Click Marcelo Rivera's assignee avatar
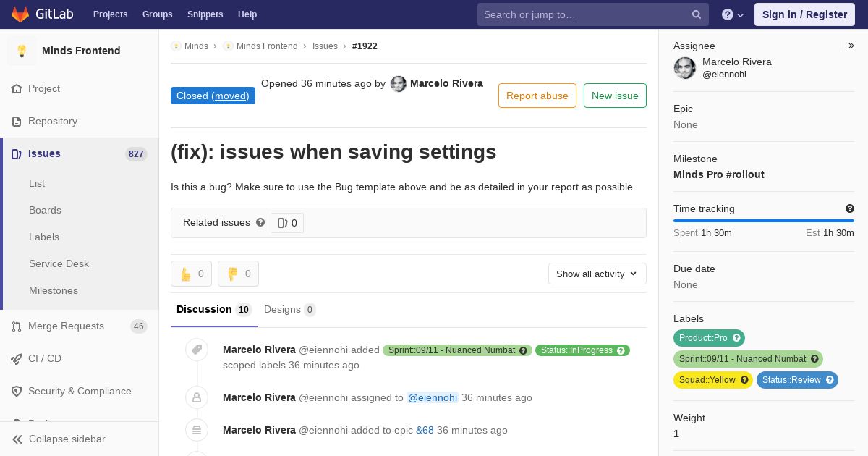The image size is (868, 456). [685, 68]
